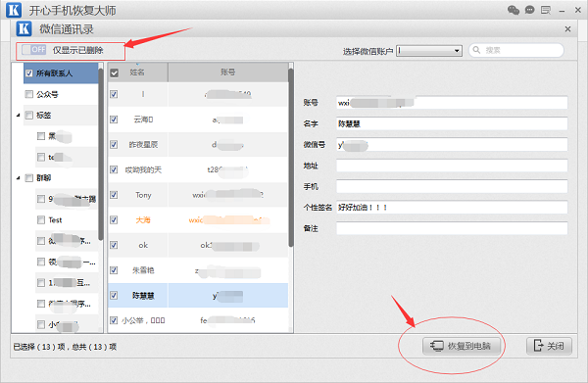Uncheck the 陈慧慧 row checkbox

coord(114,295)
